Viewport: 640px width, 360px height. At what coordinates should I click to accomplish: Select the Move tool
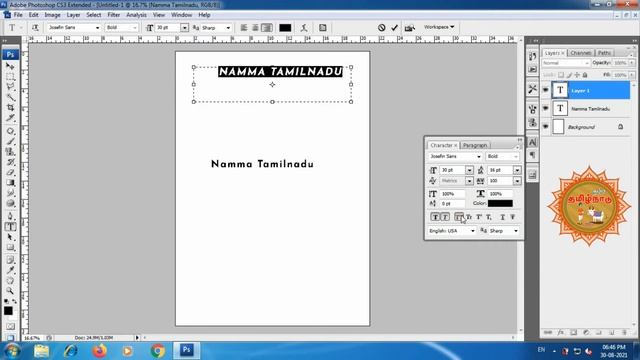[x=10, y=66]
